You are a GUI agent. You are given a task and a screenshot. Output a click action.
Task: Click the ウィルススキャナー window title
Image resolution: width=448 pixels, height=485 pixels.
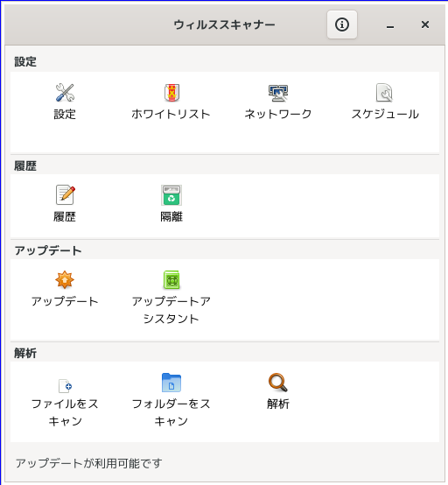pyautogui.click(x=225, y=25)
